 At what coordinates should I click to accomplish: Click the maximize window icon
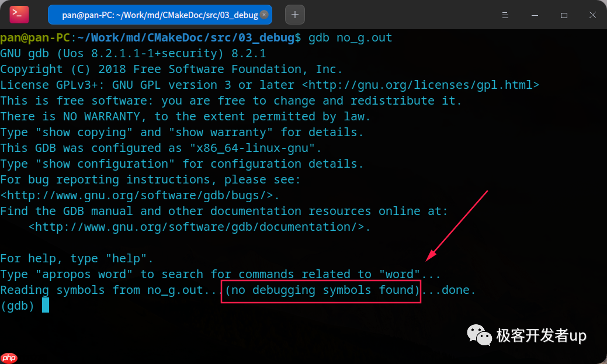563,15
